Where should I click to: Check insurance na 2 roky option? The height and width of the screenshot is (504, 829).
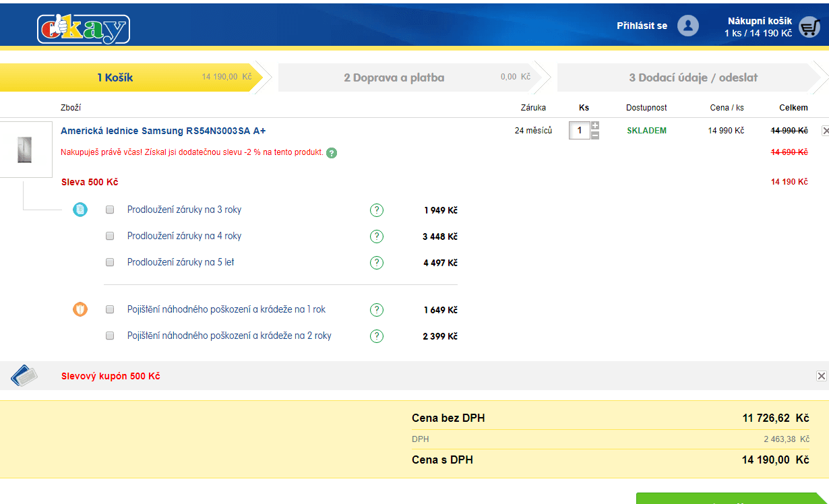click(x=110, y=336)
